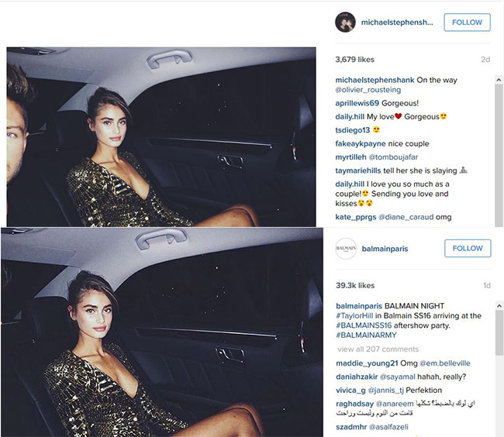504x437 pixels.
Task: Open the taymariehills commenter profile
Action: (358, 170)
